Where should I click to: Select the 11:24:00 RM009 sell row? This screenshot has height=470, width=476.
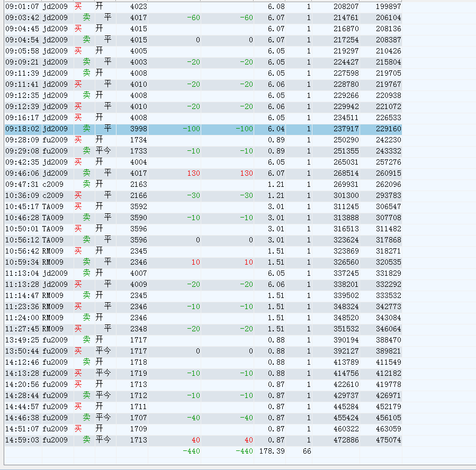click(203, 318)
